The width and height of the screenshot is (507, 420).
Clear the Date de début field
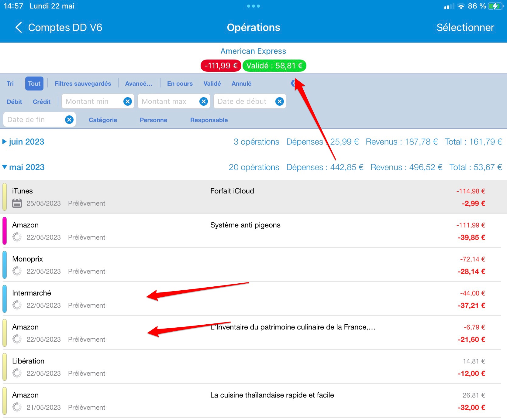[280, 101]
